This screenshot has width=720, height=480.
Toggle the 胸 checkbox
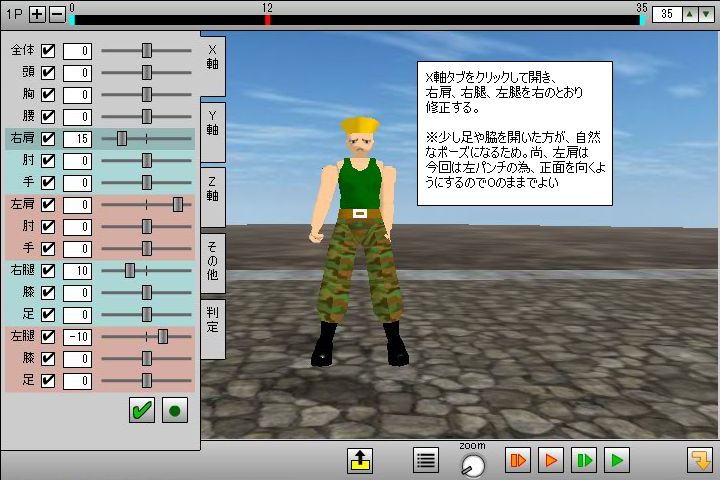[x=48, y=95]
